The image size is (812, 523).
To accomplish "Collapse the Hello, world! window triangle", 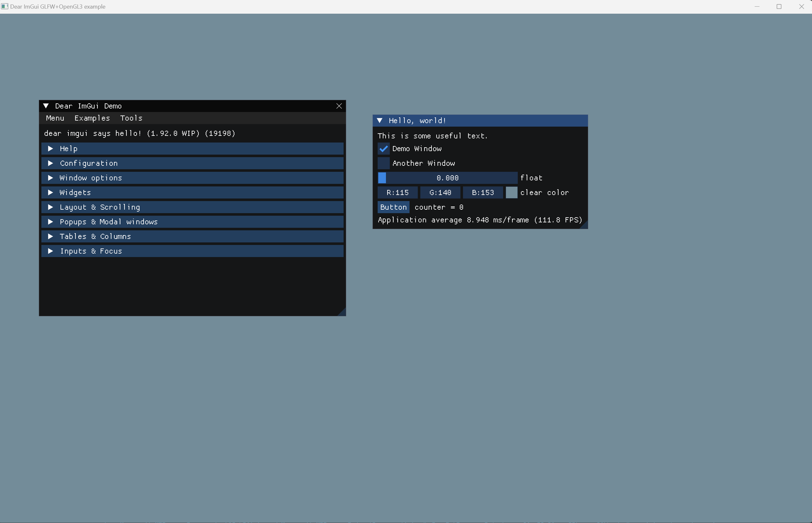I will click(x=380, y=121).
